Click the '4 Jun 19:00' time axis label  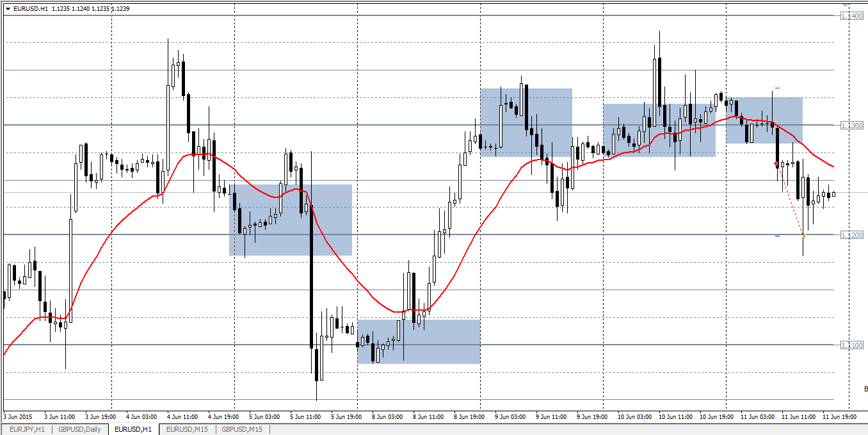[224, 416]
